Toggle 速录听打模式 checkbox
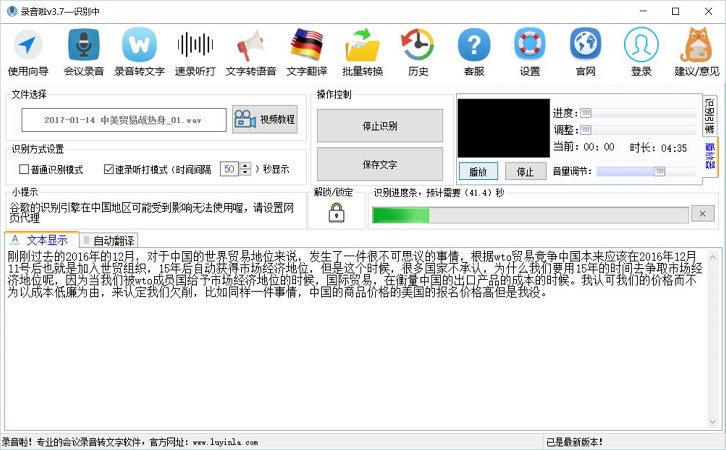The height and width of the screenshot is (450, 726). point(108,170)
